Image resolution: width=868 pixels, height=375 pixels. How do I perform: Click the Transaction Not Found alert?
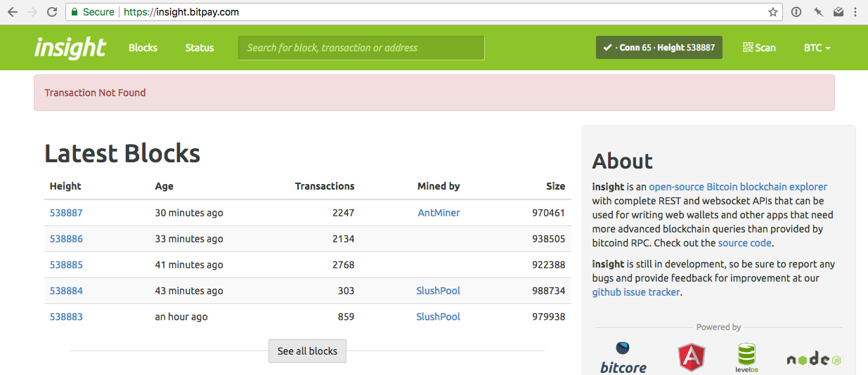click(x=434, y=93)
